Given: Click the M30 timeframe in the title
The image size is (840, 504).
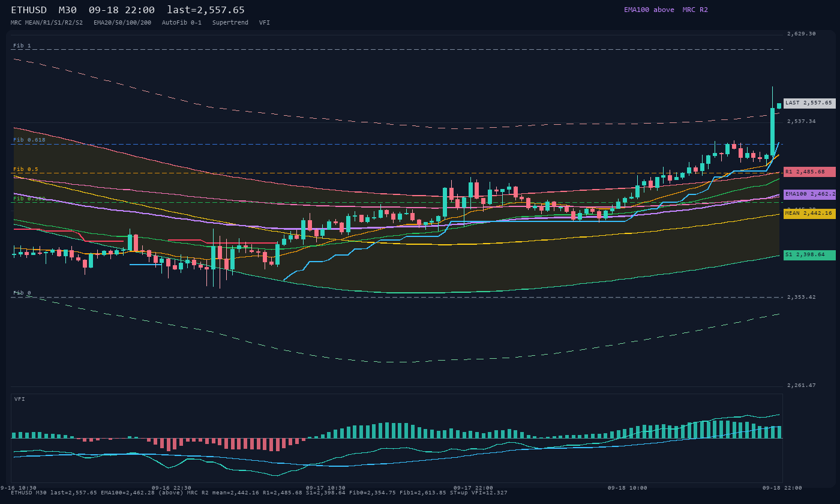Looking at the screenshot, I should click(68, 10).
